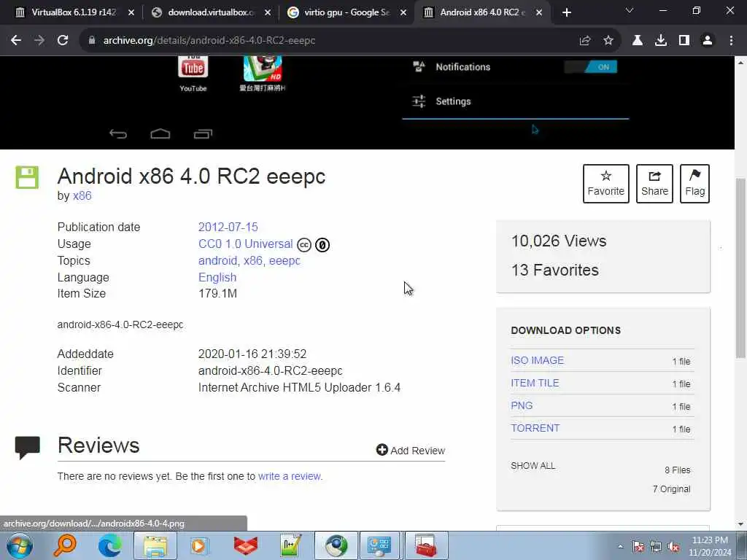Click the scrollbar down arrow

click(x=740, y=524)
